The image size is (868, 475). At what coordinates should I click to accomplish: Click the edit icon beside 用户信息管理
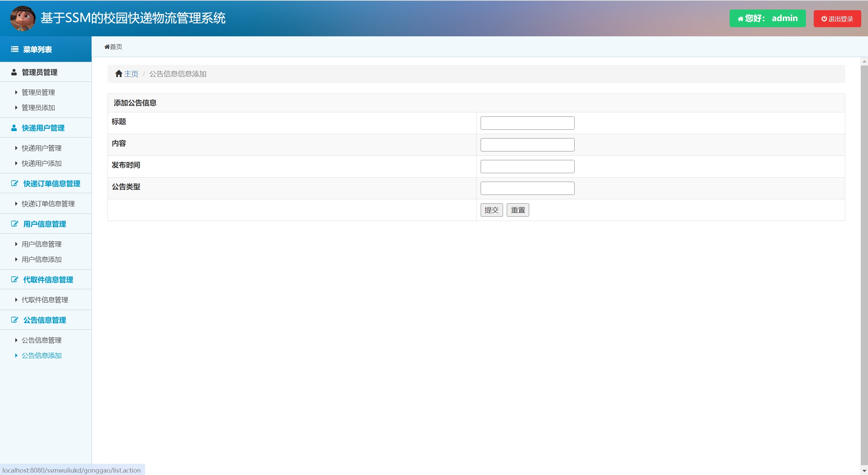(15, 224)
